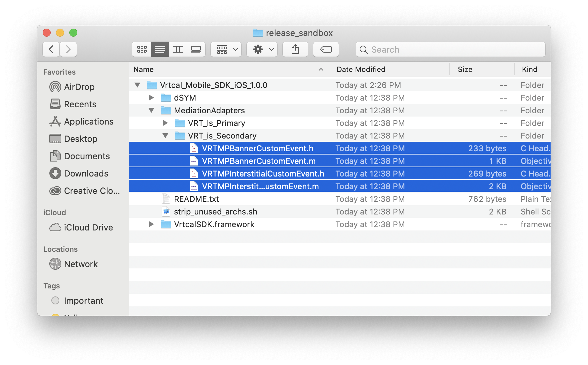Select the Important tag circle
Image resolution: width=588 pixels, height=365 pixels.
[x=55, y=301]
